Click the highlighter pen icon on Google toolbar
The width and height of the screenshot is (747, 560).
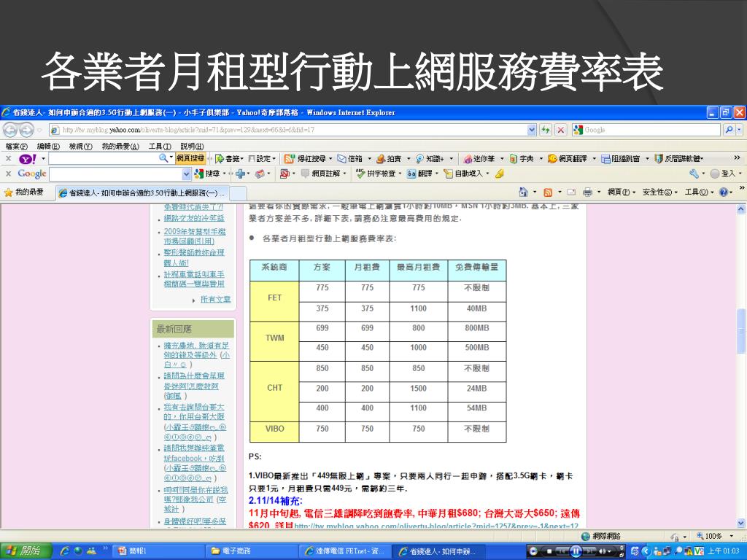499,174
